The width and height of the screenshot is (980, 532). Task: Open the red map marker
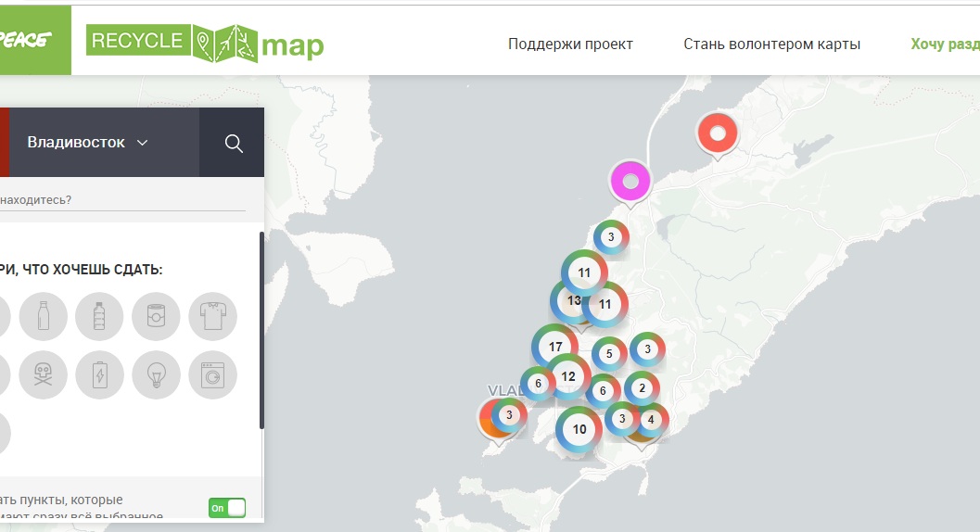pos(718,135)
